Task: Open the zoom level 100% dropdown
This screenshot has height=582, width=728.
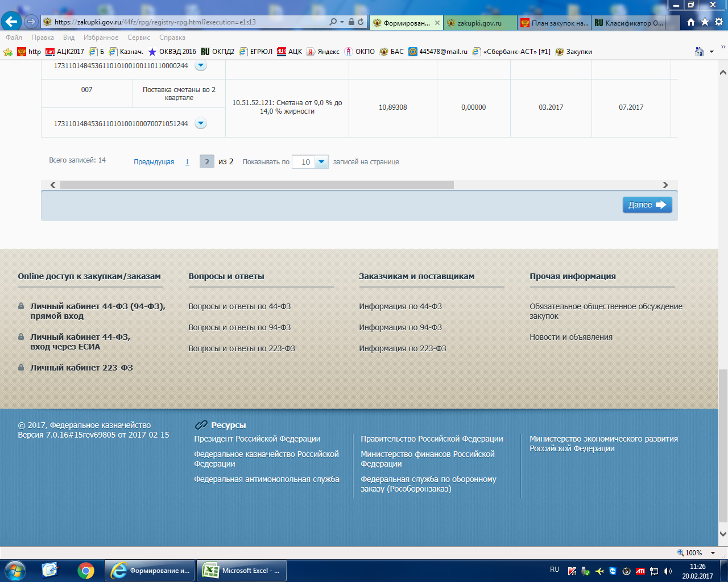Action: pyautogui.click(x=713, y=553)
